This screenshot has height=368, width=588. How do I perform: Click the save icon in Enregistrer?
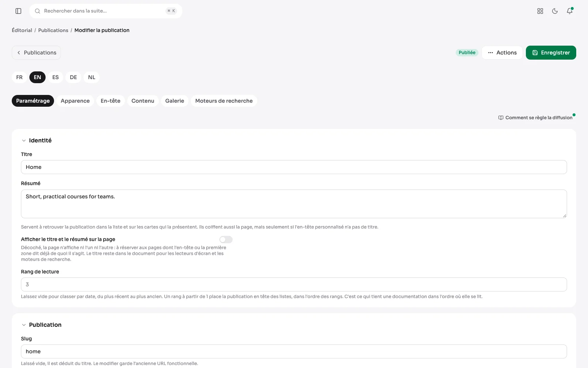(535, 53)
